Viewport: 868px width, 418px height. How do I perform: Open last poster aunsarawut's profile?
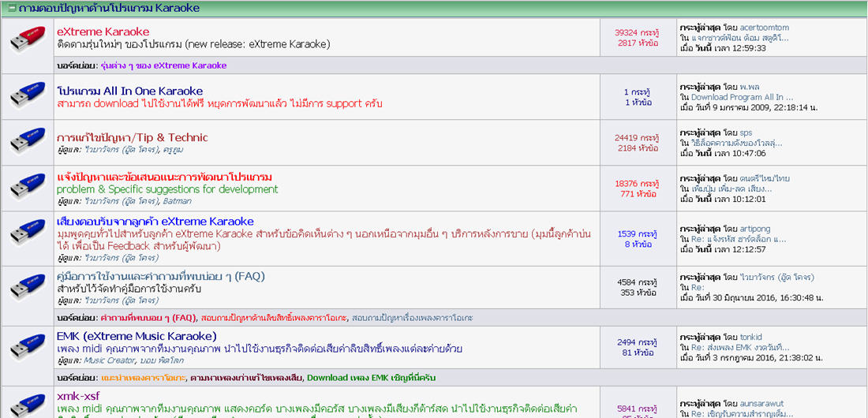click(761, 403)
